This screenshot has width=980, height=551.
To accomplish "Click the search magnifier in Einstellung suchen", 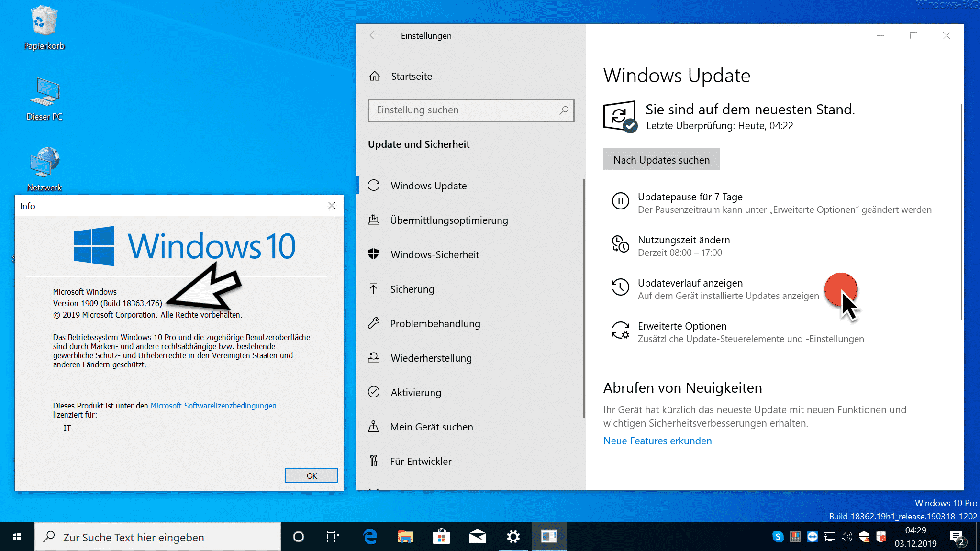I will 564,110.
